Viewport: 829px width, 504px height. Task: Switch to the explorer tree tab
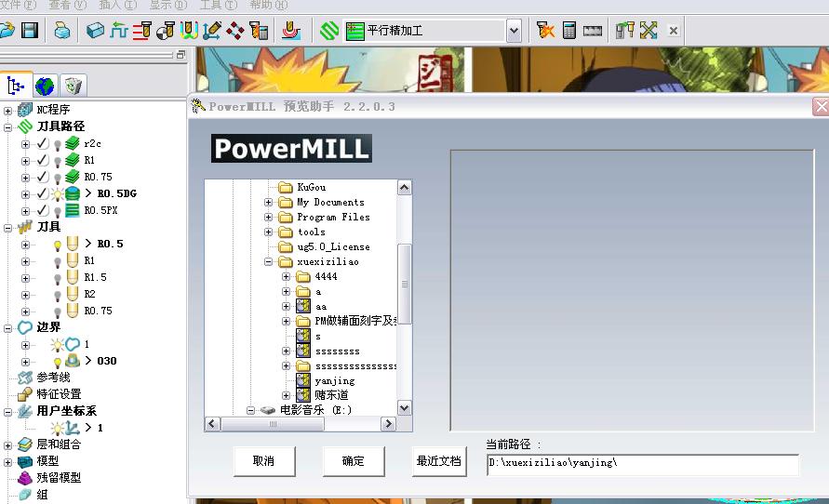[16, 85]
